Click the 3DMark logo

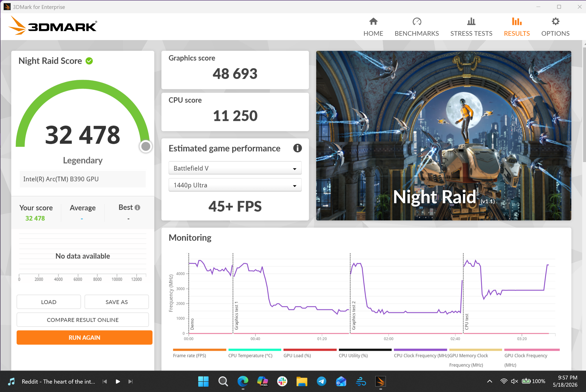point(53,26)
